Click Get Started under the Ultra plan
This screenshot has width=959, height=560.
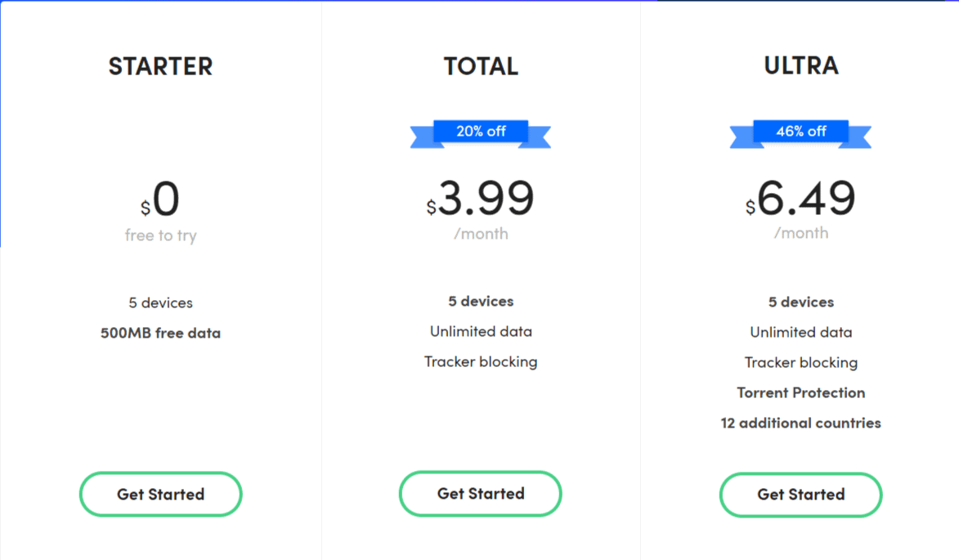(800, 495)
